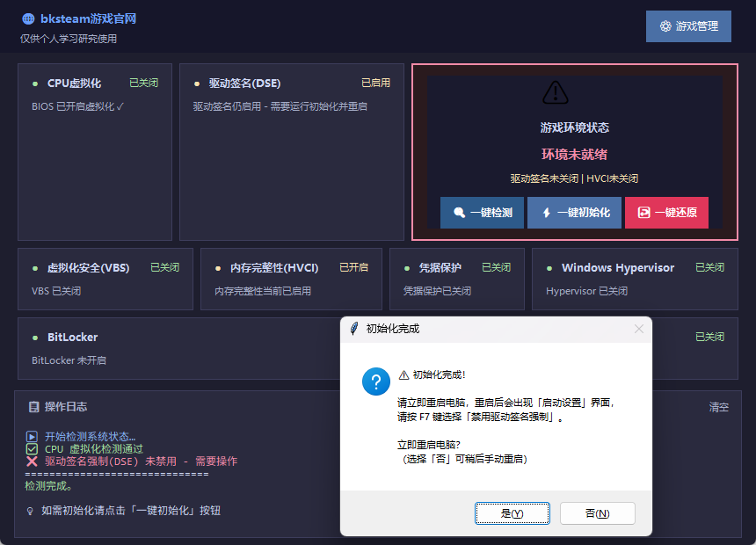This screenshot has width=756, height=545.
Task: Click 是(Y) to restart now
Action: click(512, 513)
